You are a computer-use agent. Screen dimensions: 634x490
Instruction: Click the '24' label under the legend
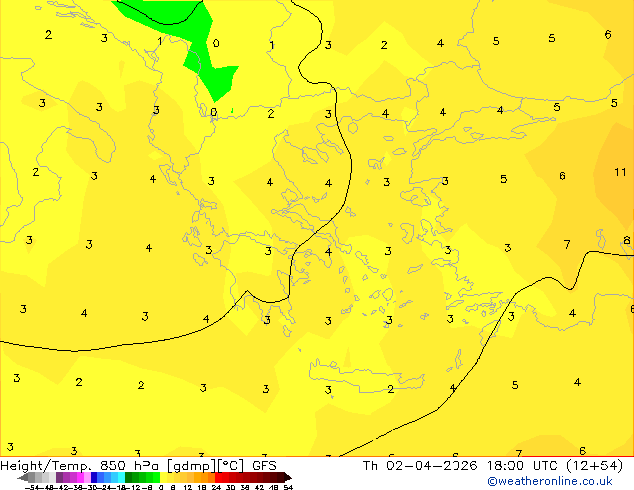point(217,488)
